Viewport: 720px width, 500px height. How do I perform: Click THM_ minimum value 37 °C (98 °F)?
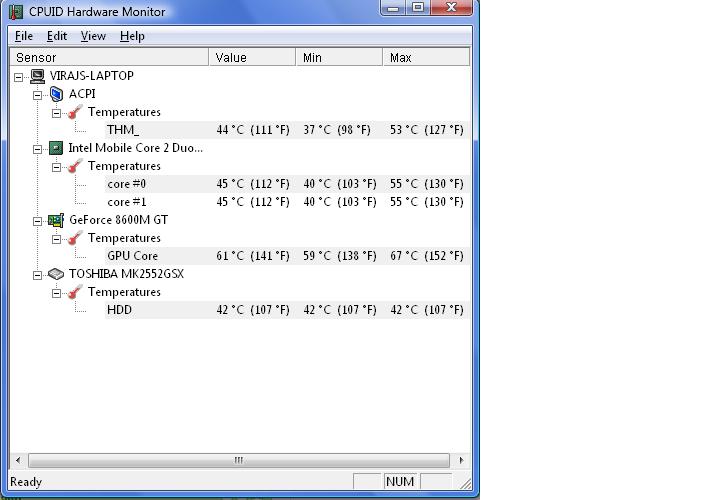[337, 130]
